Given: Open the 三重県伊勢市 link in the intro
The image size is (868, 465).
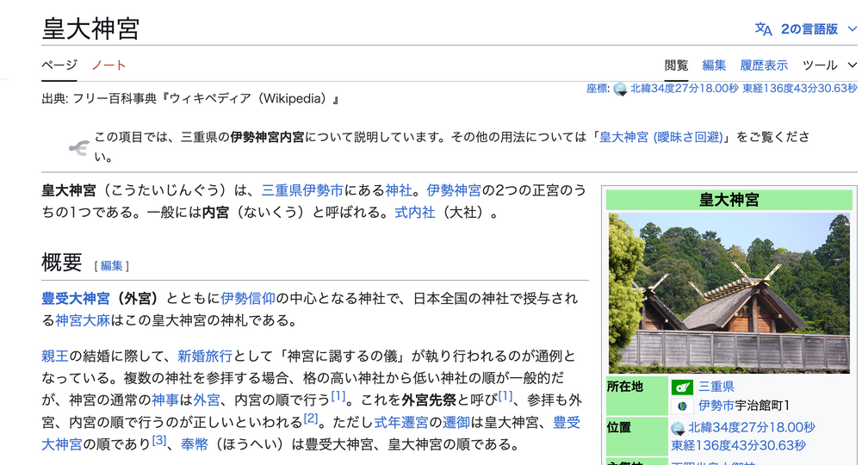Looking at the screenshot, I should pyautogui.click(x=302, y=190).
